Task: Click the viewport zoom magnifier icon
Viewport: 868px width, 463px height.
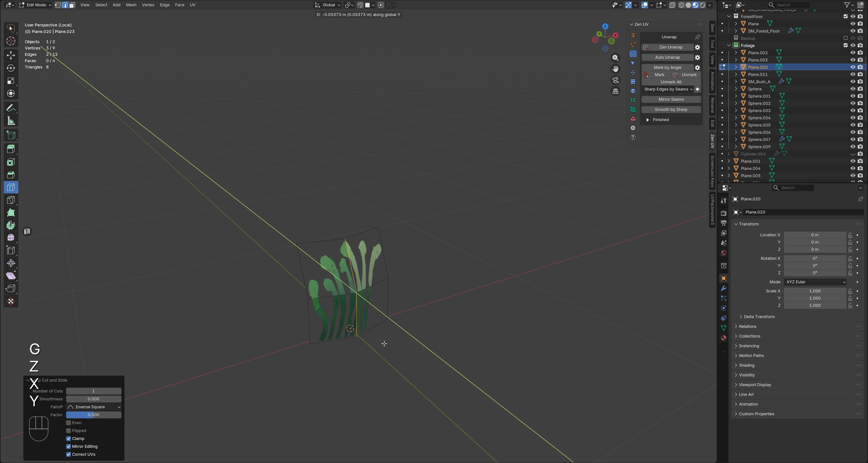Action: tap(615, 58)
